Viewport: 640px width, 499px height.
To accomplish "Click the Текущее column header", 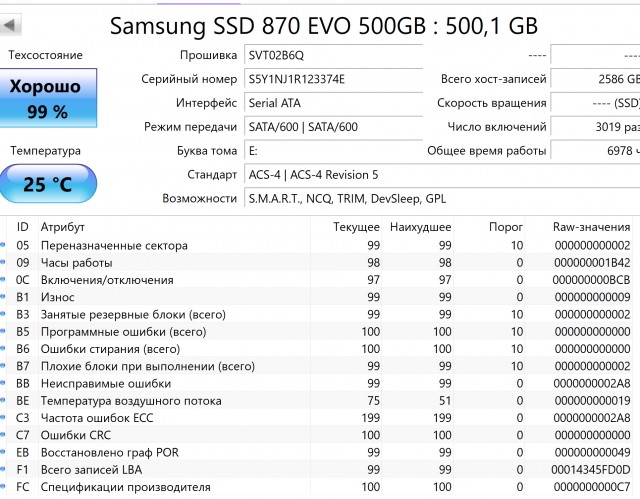I will 356,227.
